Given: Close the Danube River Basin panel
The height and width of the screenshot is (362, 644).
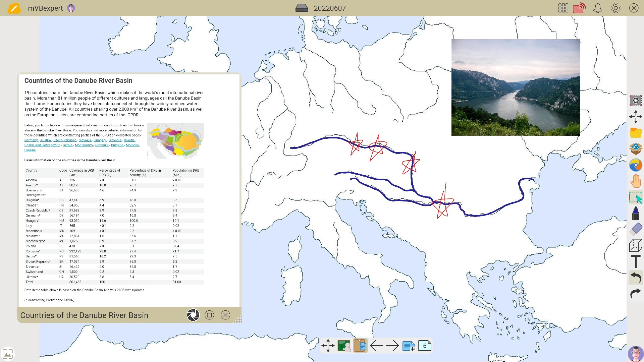Looking at the screenshot, I should coord(225,315).
